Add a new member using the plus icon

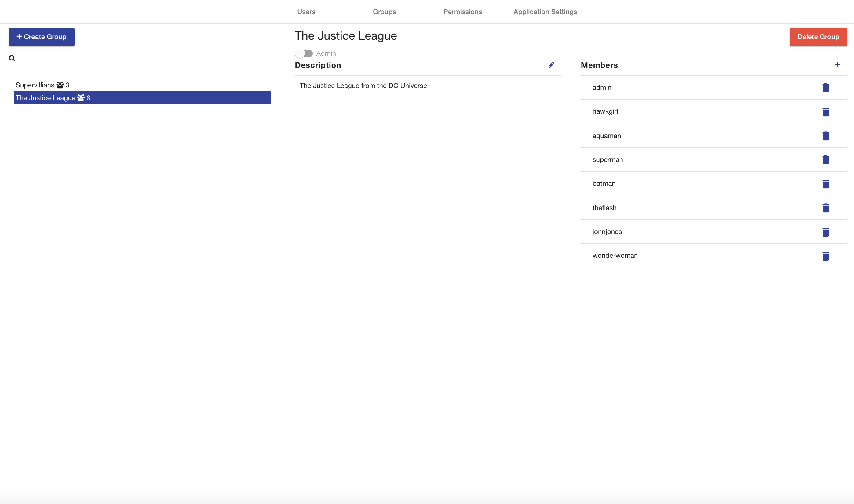pyautogui.click(x=838, y=64)
